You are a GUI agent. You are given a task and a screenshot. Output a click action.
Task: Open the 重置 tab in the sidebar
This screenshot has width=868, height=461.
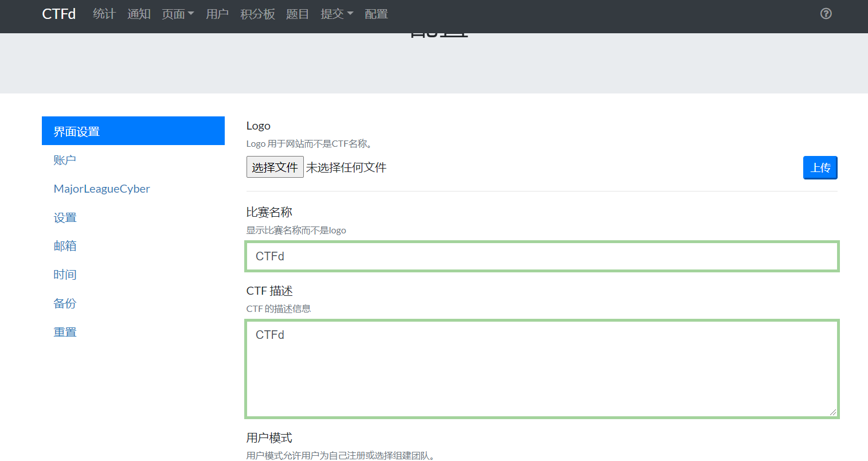65,331
